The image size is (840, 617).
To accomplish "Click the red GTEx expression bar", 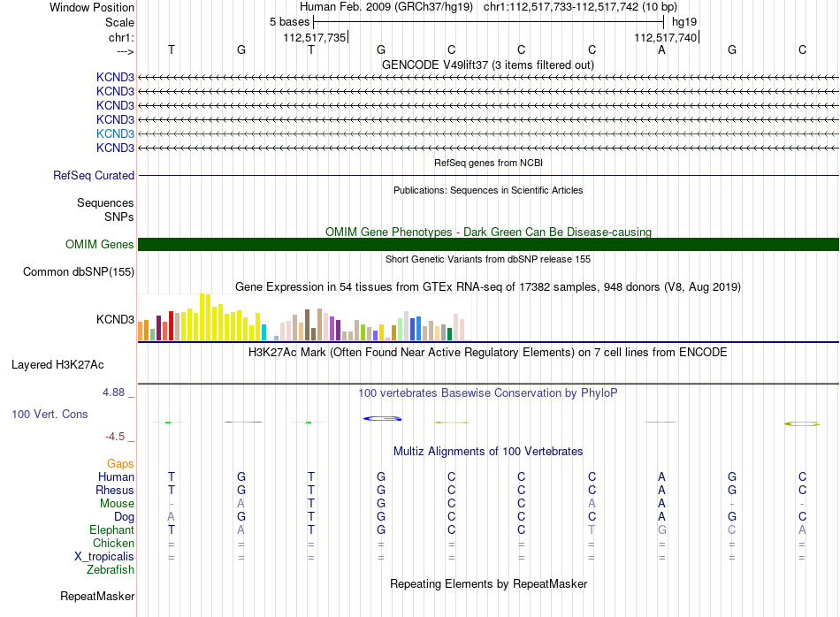I will 171,325.
